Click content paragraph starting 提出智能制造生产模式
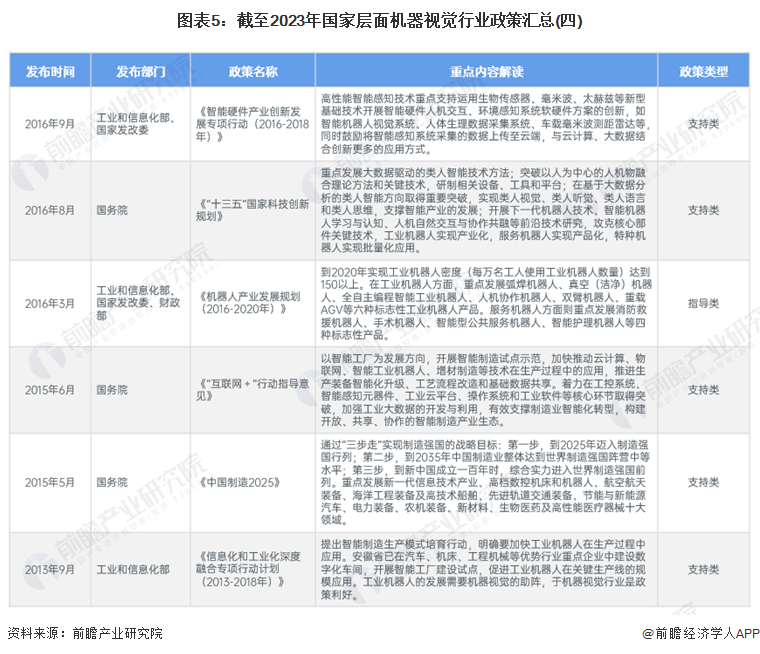760x654 pixels. (484, 569)
